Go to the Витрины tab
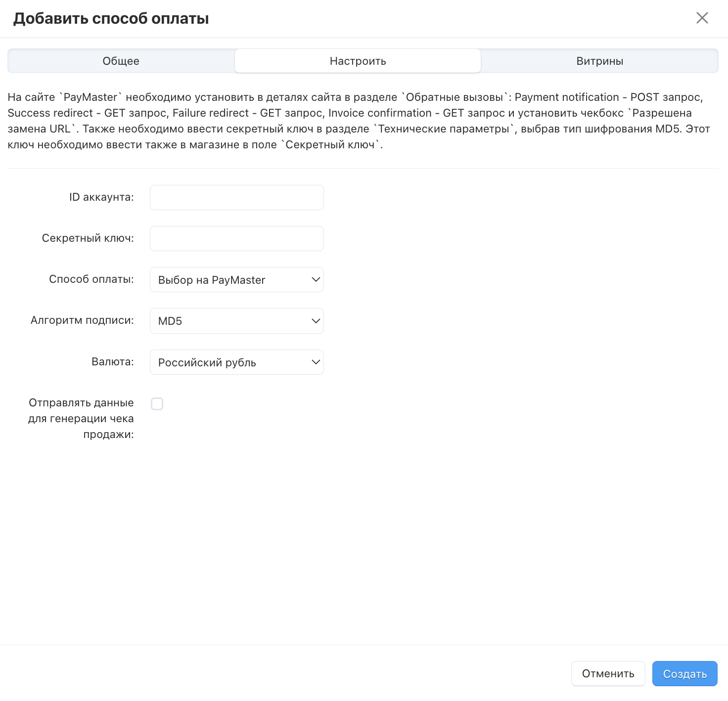 (599, 61)
